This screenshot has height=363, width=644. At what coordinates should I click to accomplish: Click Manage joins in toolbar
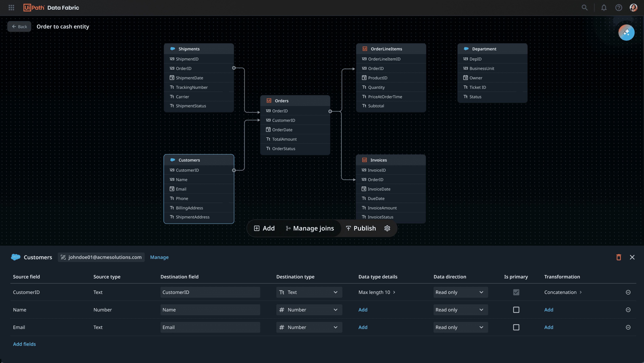310,228
